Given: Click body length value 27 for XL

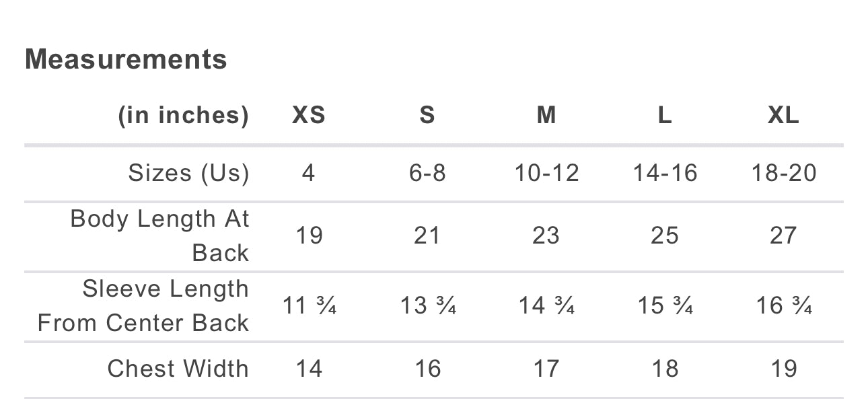Looking at the screenshot, I should pos(784,235).
